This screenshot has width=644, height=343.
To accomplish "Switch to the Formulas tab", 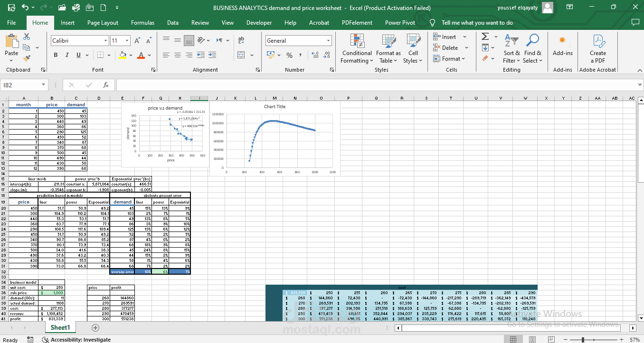I will 142,22.
